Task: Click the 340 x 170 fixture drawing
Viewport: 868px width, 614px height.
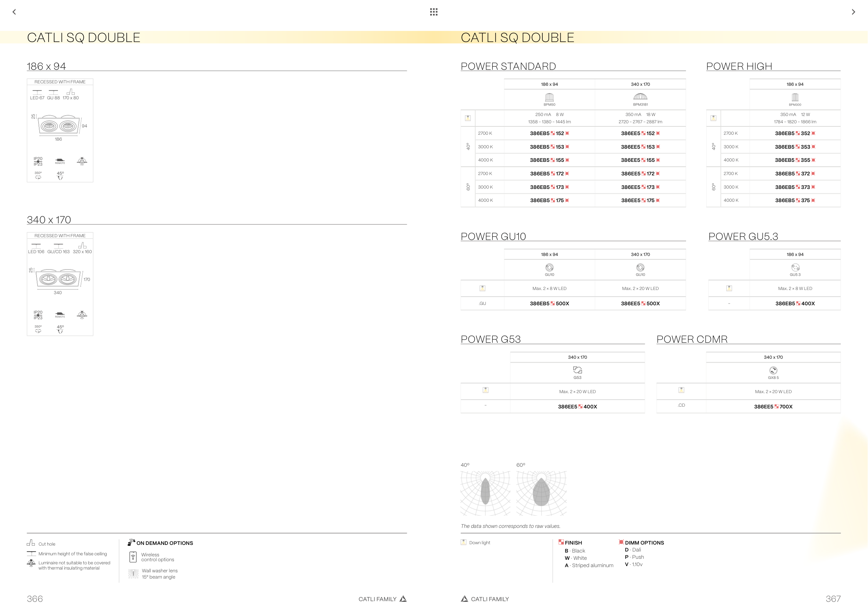Action: [x=59, y=280]
